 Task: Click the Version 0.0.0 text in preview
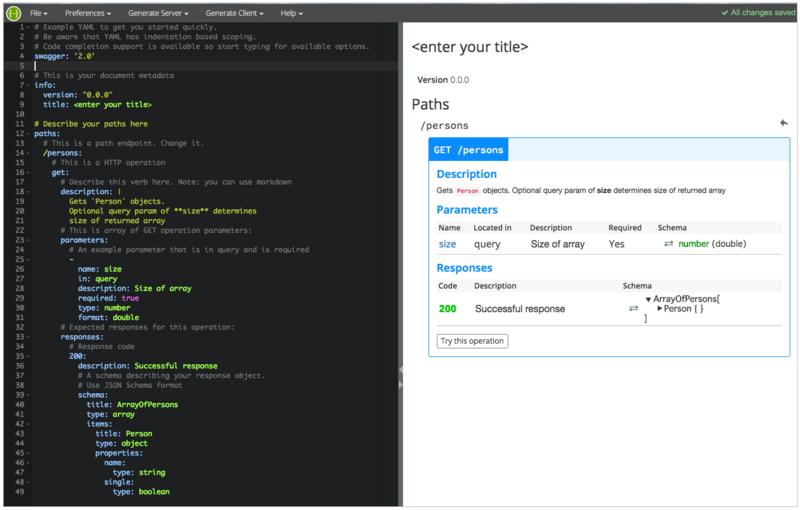443,80
